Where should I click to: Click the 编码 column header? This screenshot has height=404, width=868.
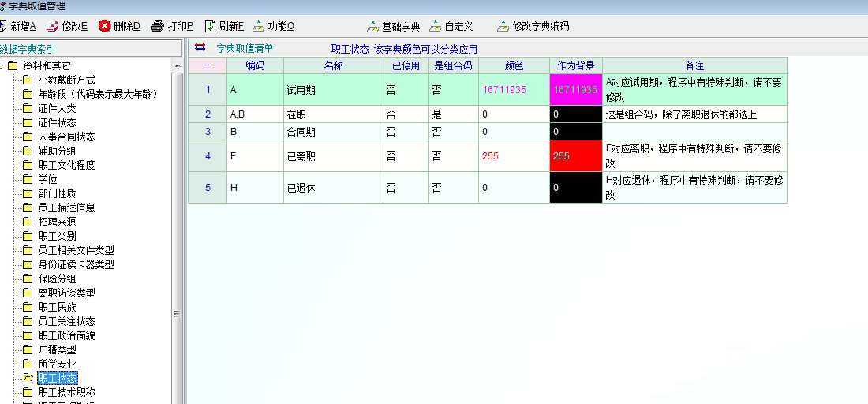(x=255, y=65)
